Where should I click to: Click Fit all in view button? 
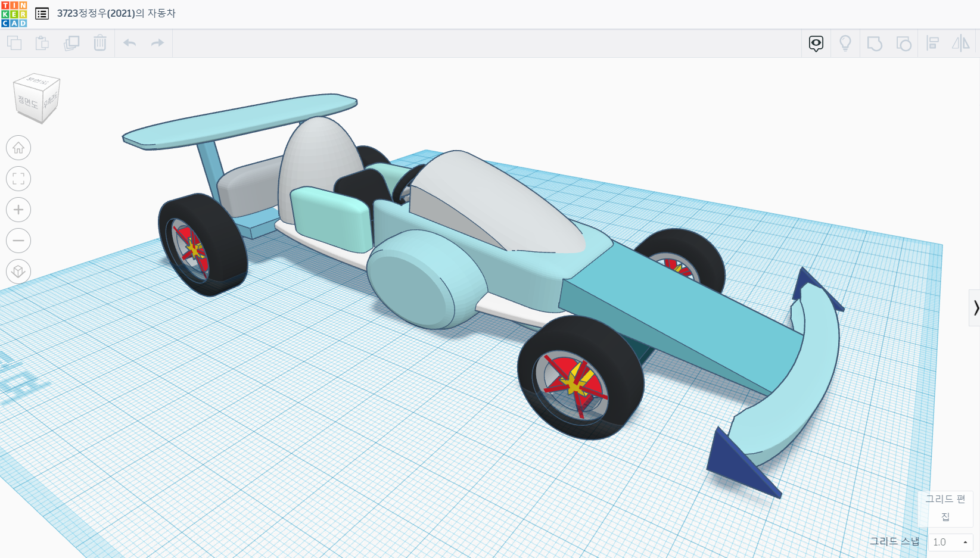point(18,179)
